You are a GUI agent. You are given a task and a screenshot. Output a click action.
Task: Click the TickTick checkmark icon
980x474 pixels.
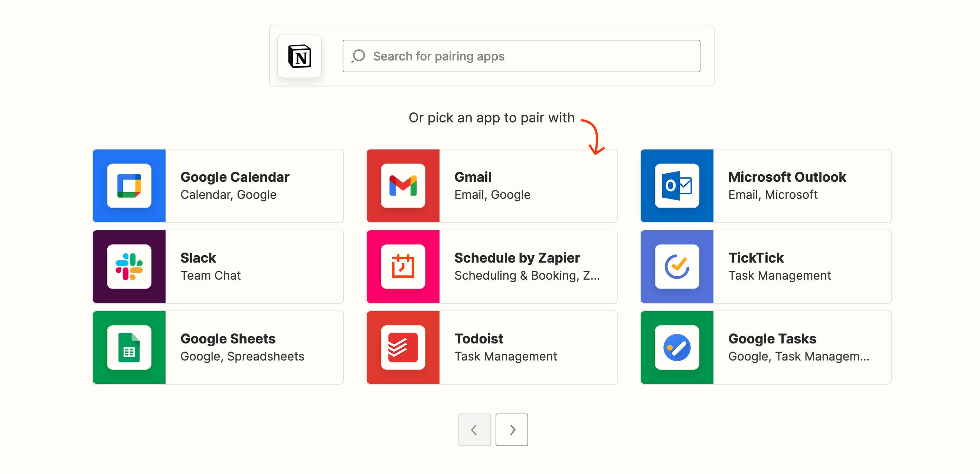(677, 266)
